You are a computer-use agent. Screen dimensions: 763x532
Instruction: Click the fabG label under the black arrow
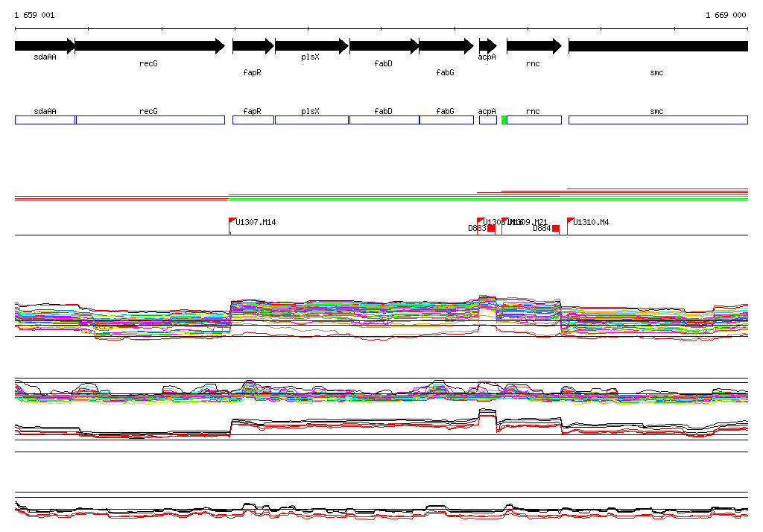445,72
